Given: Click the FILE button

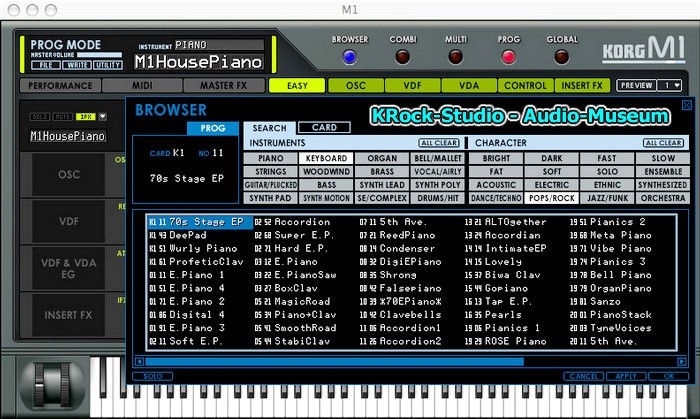Looking at the screenshot, I should (46, 65).
